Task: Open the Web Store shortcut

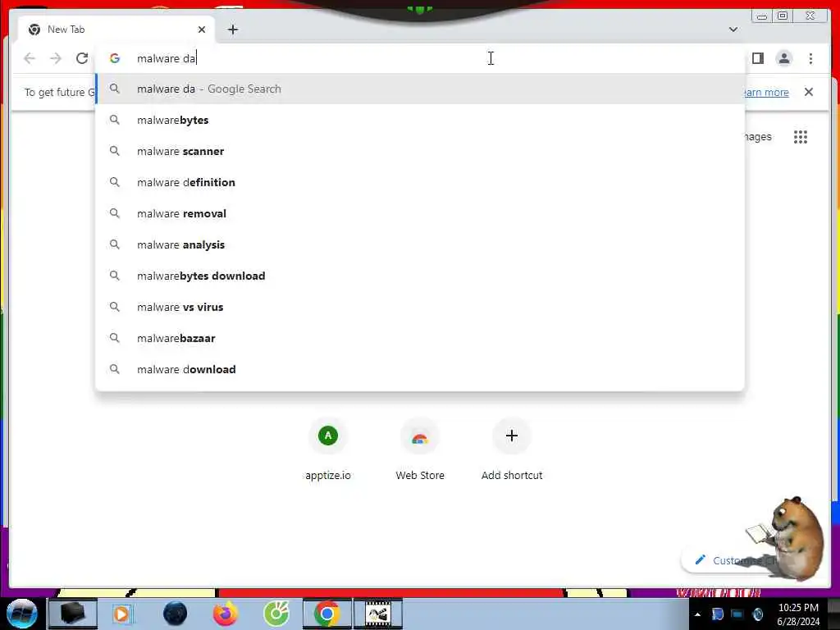Action: click(x=420, y=449)
